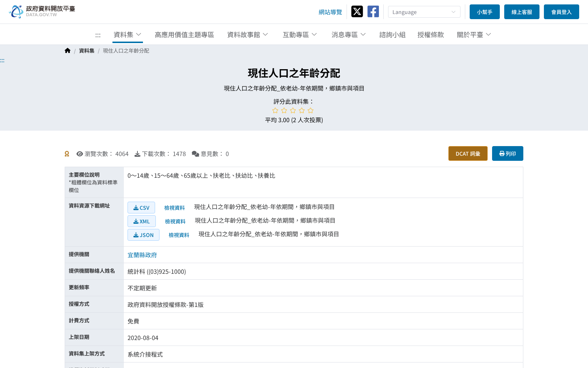Viewport: 588px width, 368px height.
Task: Rate dataset with the fourth star
Action: coord(302,110)
